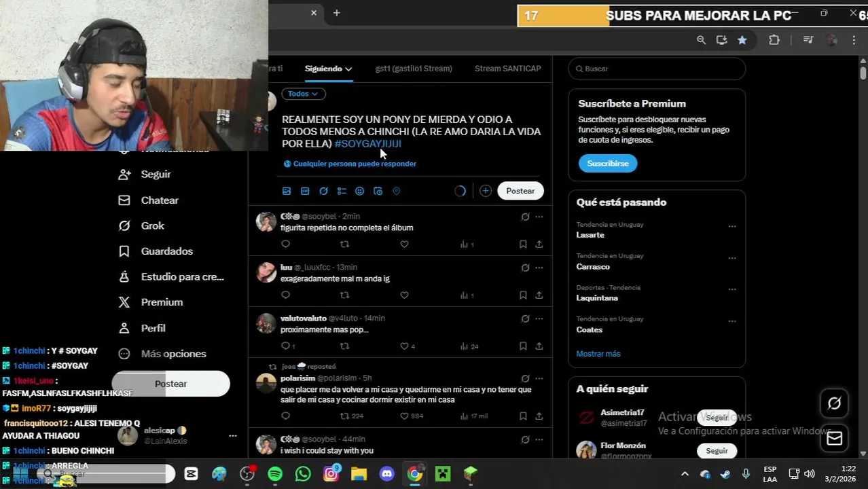Open more options for luu's post
Screen dimensions: 868x489
[539, 268]
